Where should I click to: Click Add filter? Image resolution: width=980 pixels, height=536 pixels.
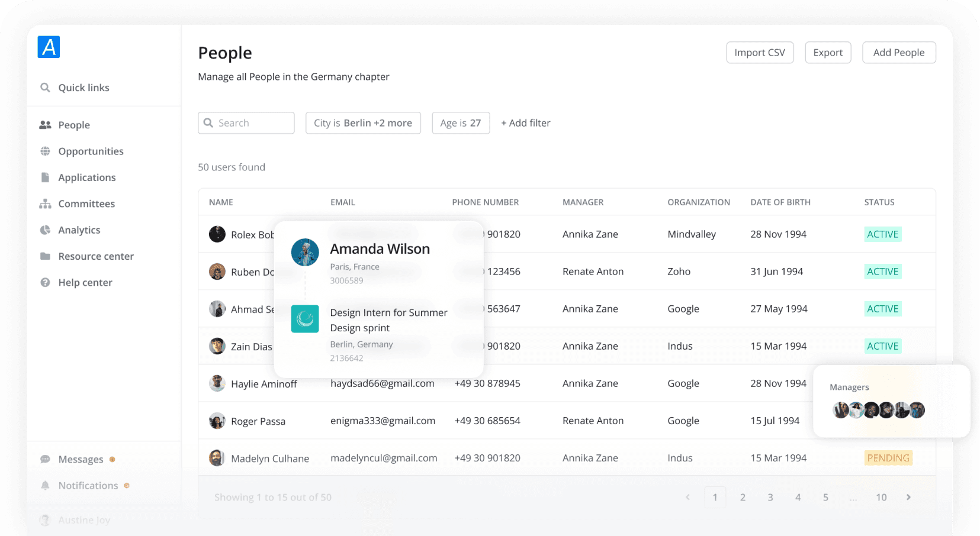click(x=526, y=123)
